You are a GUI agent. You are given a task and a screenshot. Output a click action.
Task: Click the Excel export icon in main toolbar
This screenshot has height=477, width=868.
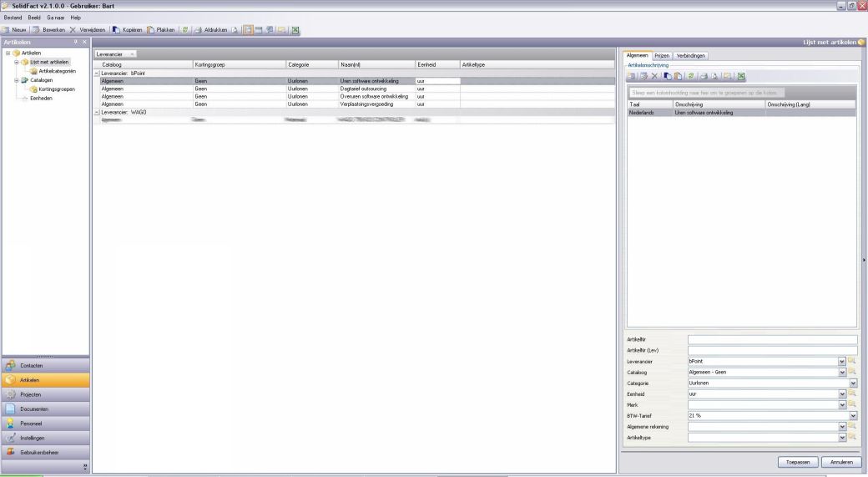[295, 30]
